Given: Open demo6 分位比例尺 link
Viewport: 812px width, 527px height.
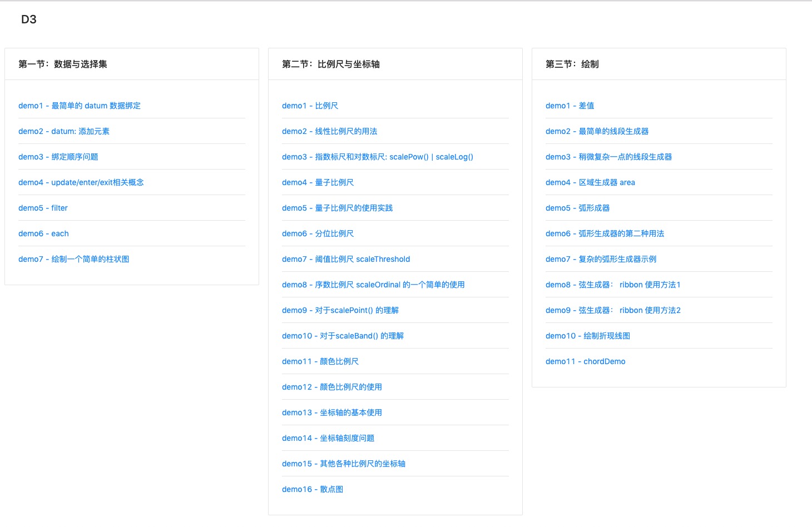Looking at the screenshot, I should click(318, 233).
